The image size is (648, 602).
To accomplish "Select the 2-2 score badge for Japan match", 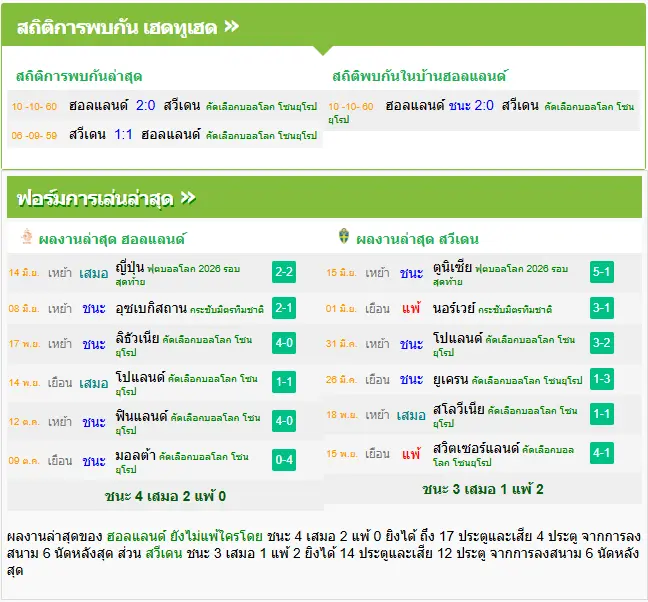I will [284, 272].
